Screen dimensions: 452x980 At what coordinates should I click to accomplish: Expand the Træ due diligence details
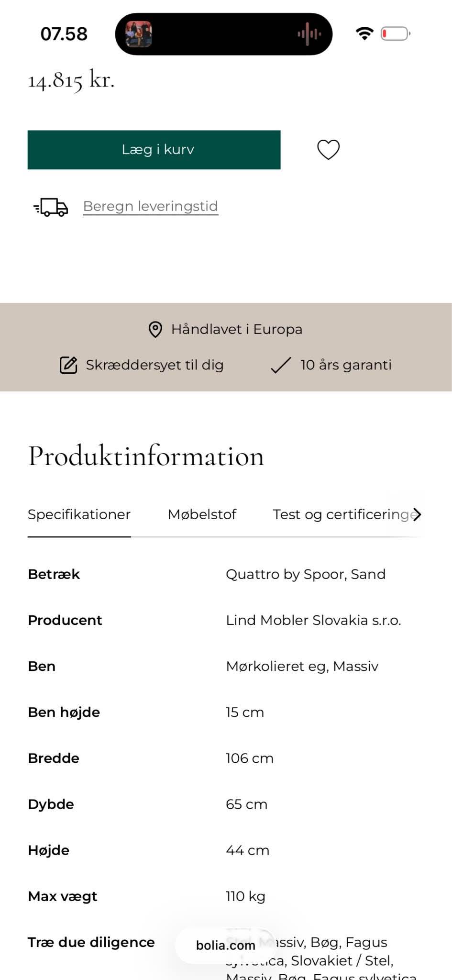click(91, 942)
